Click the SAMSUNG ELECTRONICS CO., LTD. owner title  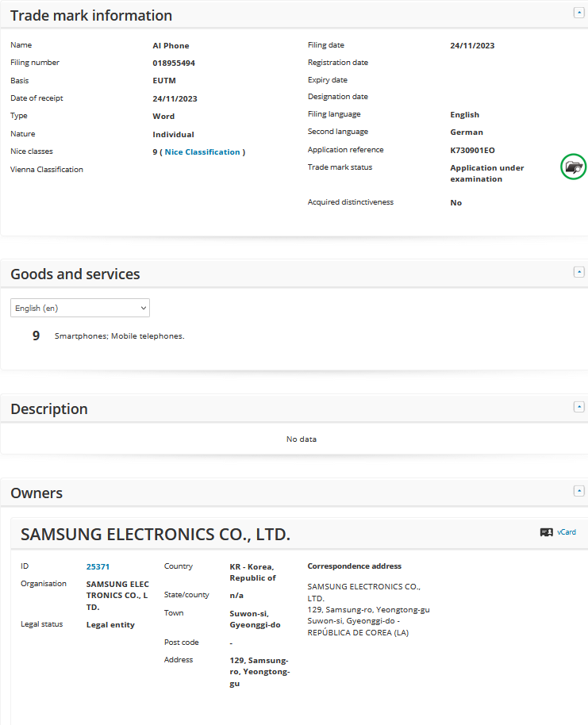pyautogui.click(x=156, y=534)
